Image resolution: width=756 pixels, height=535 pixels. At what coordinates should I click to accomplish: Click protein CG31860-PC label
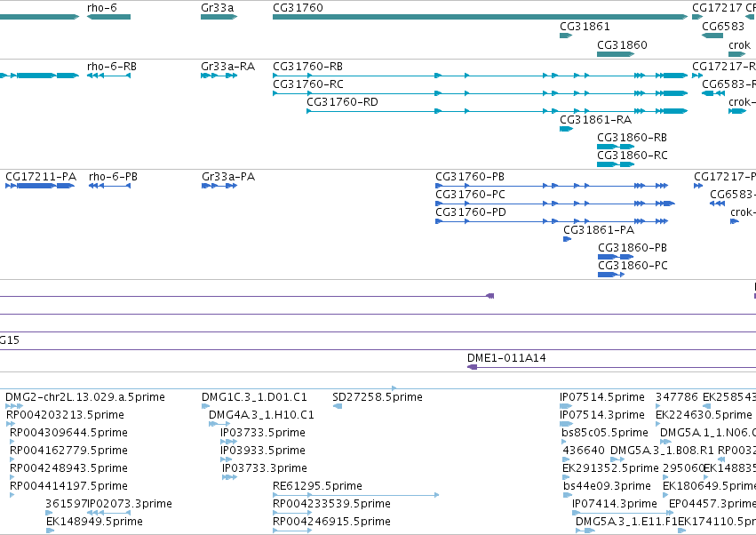633,266
